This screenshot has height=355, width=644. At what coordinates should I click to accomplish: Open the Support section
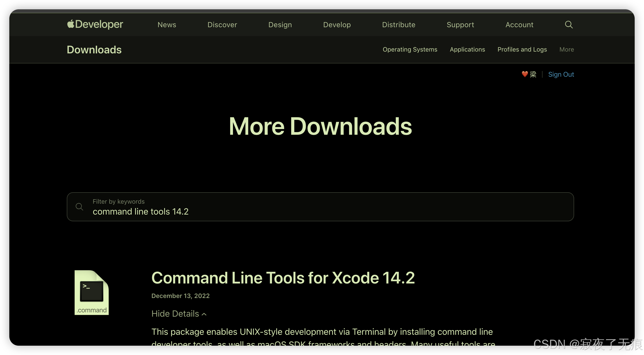(460, 25)
